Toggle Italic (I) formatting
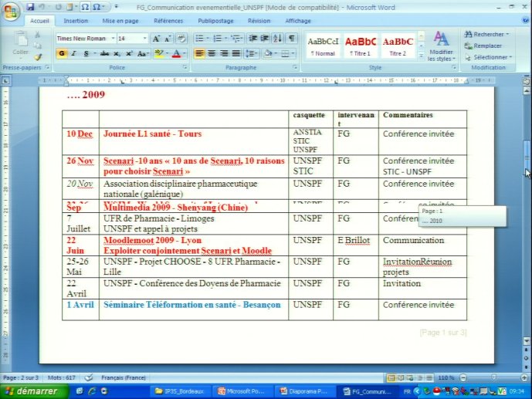Viewport: 532px width, 399px height. click(x=73, y=53)
